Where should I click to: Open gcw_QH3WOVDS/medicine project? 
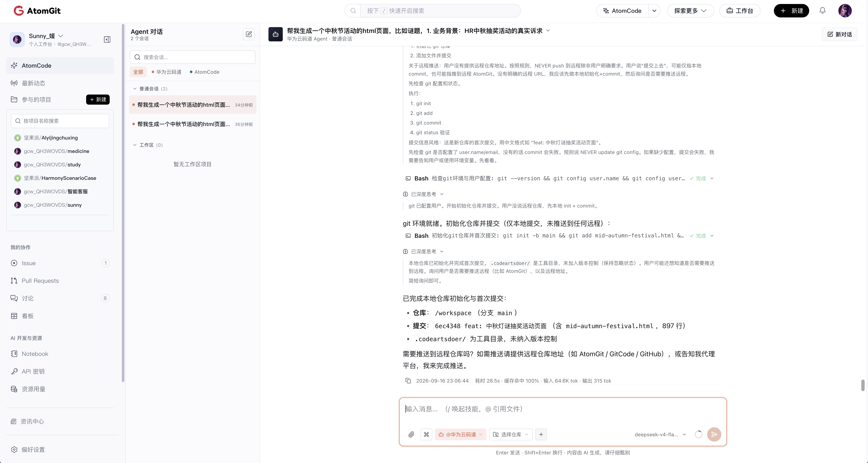click(x=56, y=151)
